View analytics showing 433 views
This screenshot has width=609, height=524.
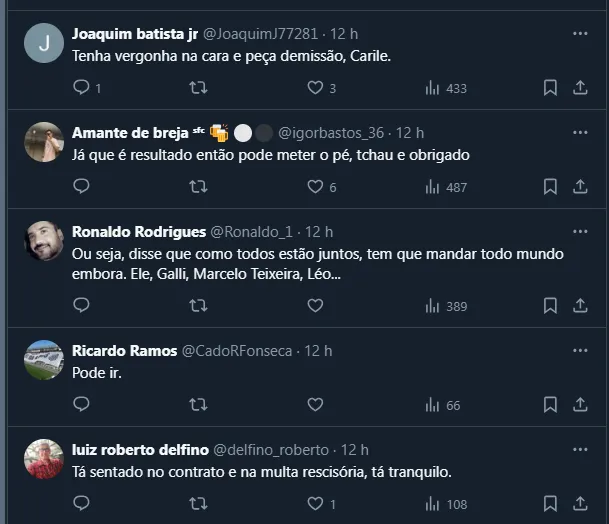(445, 88)
